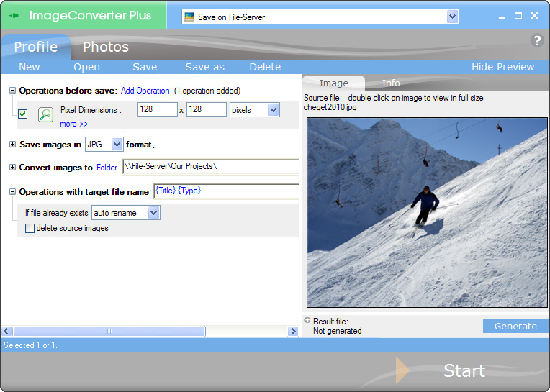
Task: Check the delete source images box
Action: tap(30, 228)
